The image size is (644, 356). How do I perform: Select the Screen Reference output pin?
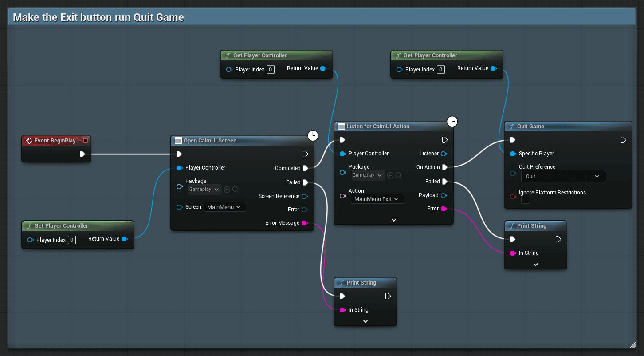coord(305,196)
